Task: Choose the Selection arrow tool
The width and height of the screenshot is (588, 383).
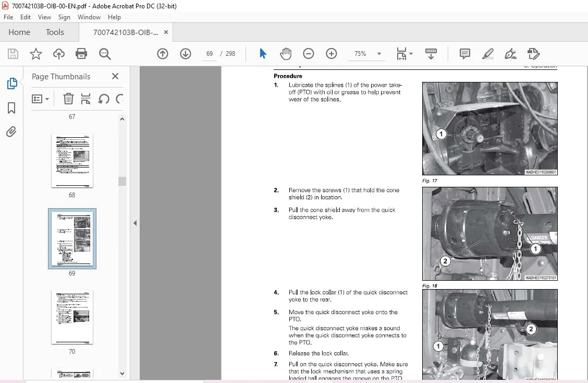Action: pos(263,54)
